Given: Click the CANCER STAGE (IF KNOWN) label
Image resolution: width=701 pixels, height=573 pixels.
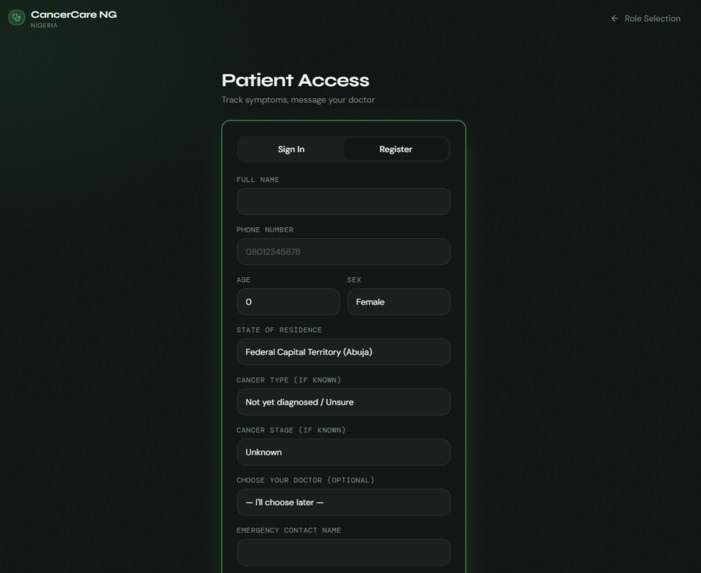Looking at the screenshot, I should click(291, 430).
